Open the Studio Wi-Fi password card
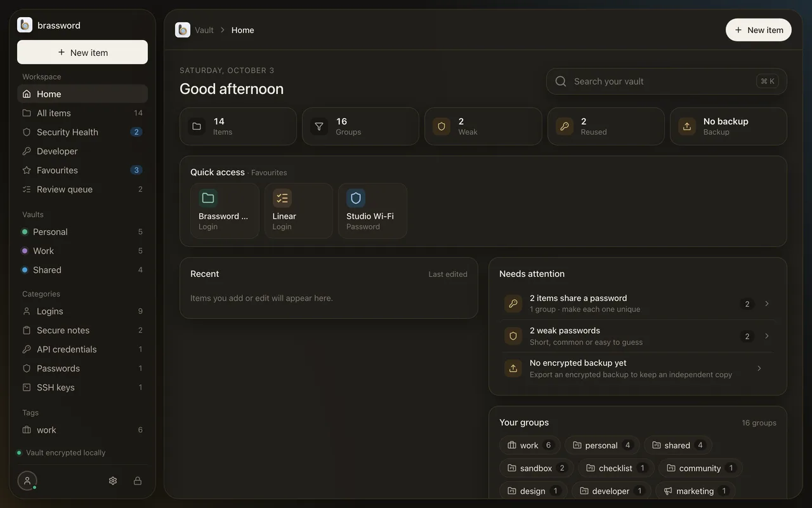Viewport: 812px width, 508px height. click(372, 211)
